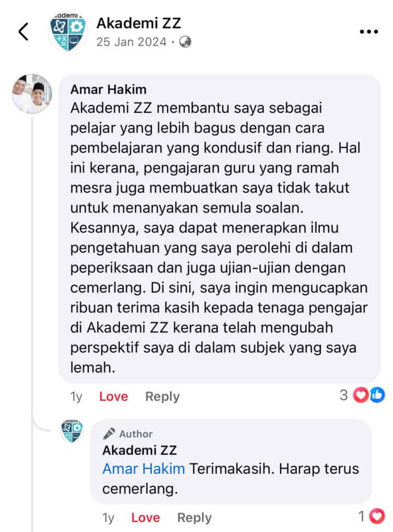Open Akademi ZZ page name in header
The height and width of the screenshot is (532, 393).
pyautogui.click(x=139, y=23)
